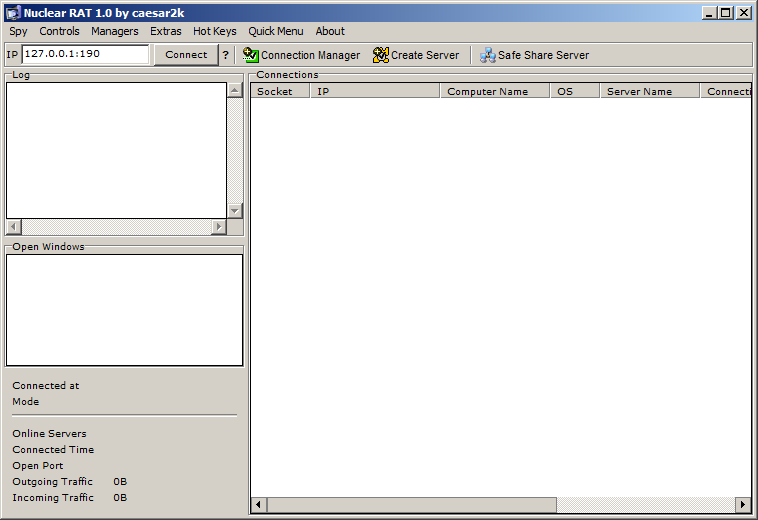Screen dimensions: 758x520
Task: Click the Log panel scroll-up arrow
Action: click(x=235, y=90)
